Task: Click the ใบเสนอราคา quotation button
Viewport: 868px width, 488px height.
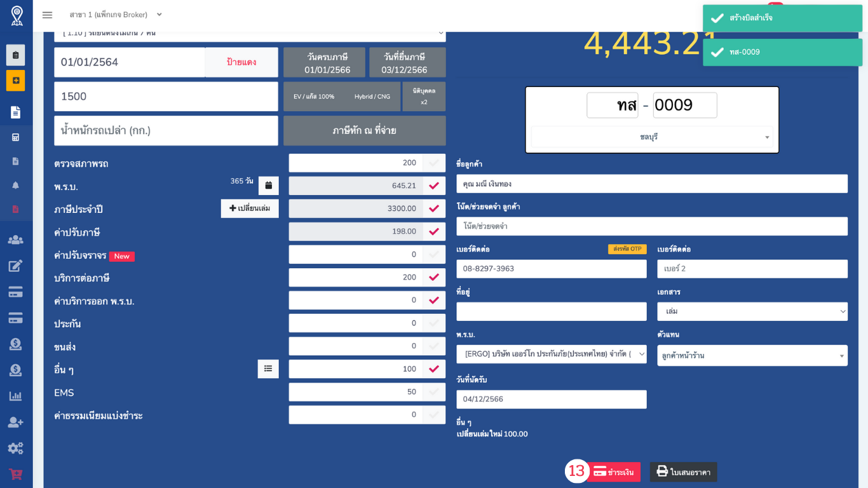Action: point(684,472)
